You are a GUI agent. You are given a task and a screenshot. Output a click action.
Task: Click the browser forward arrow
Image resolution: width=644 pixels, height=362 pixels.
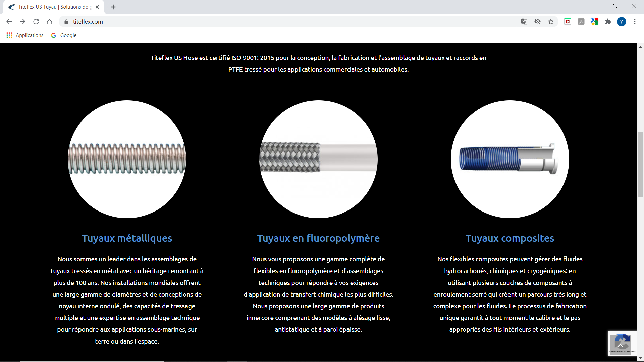point(22,22)
